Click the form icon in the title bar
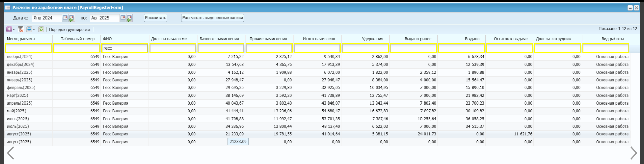644x164 pixels. click(x=8, y=8)
